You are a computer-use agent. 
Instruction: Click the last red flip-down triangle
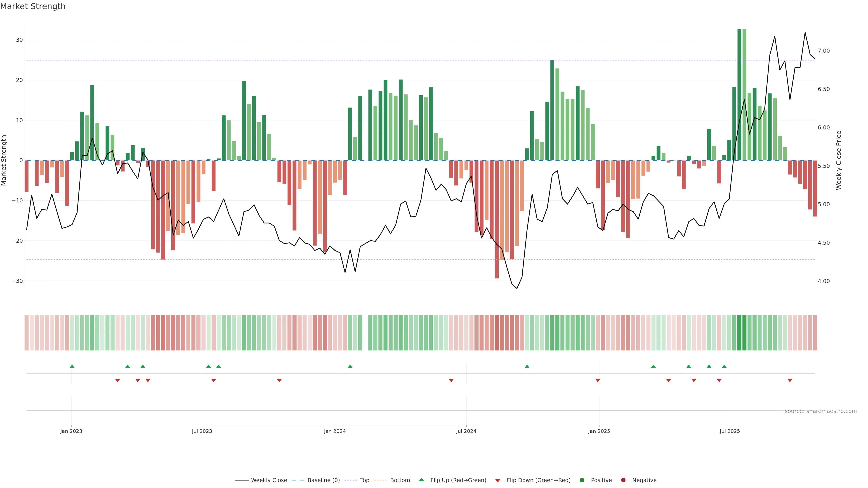click(x=790, y=380)
